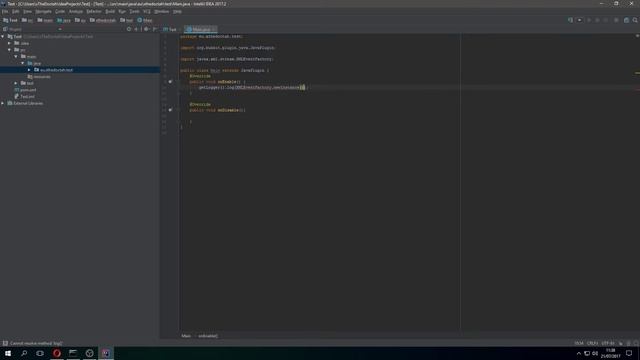The image size is (640, 360).
Task: Open the File menu
Action: click(x=5, y=11)
